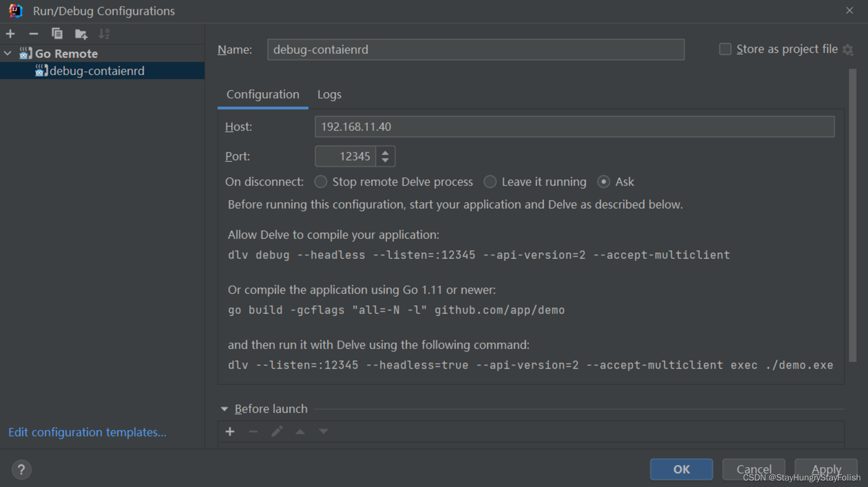Click the IntelliJ logo in the title bar

pos(16,11)
